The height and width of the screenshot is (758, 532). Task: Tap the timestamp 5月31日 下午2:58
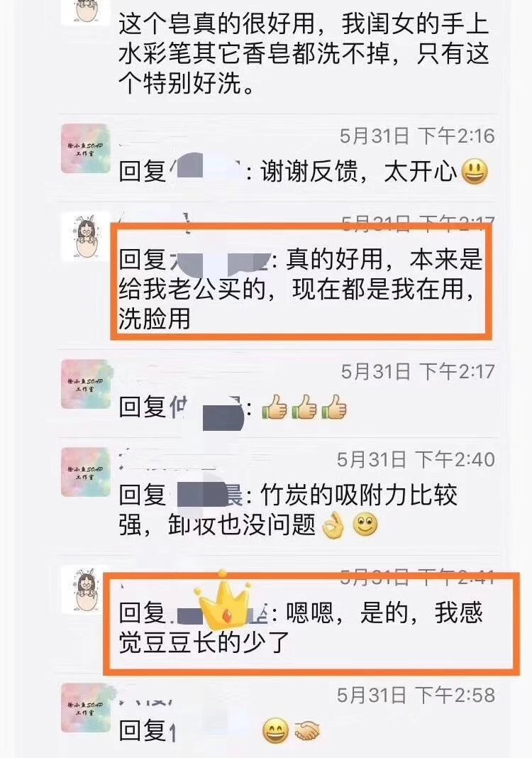[x=416, y=695]
